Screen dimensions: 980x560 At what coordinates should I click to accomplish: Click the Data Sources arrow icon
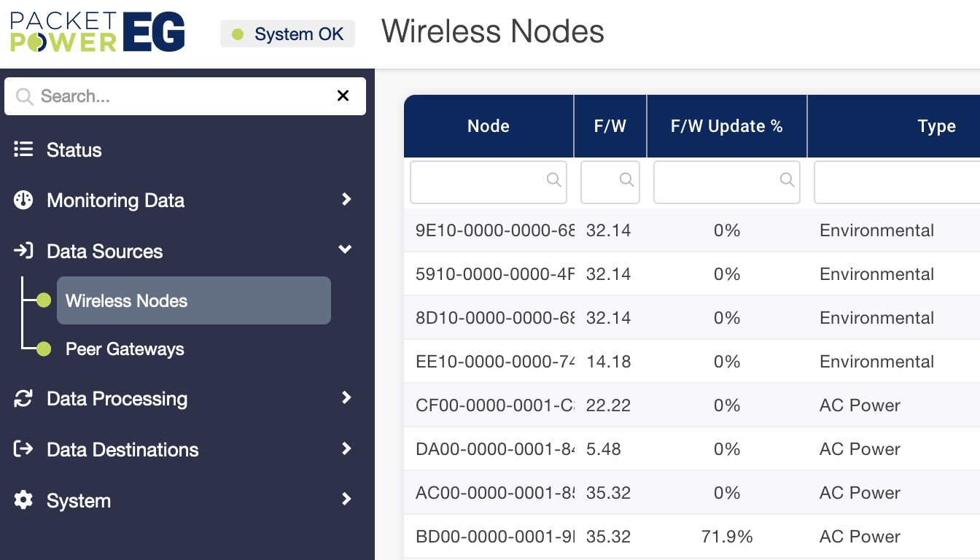pyautogui.click(x=23, y=251)
